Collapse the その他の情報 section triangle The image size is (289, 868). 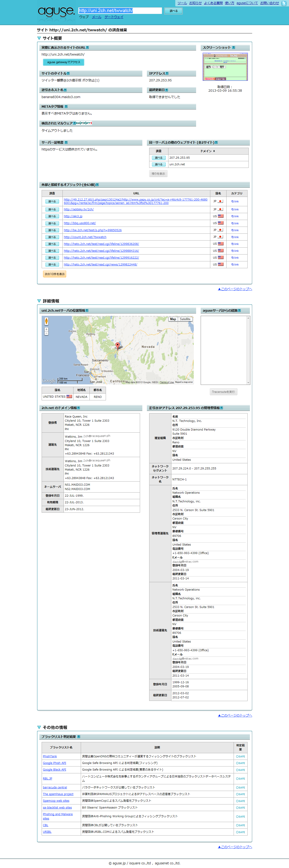(39, 728)
